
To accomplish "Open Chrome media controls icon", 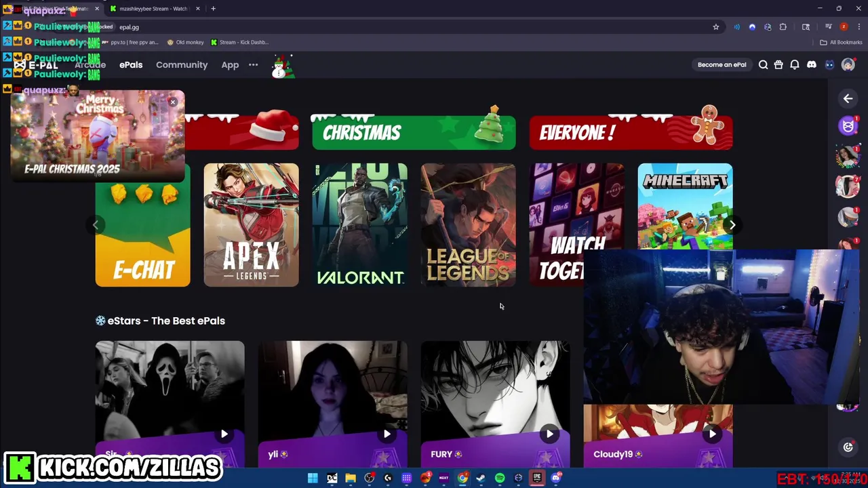I will pos(828,27).
